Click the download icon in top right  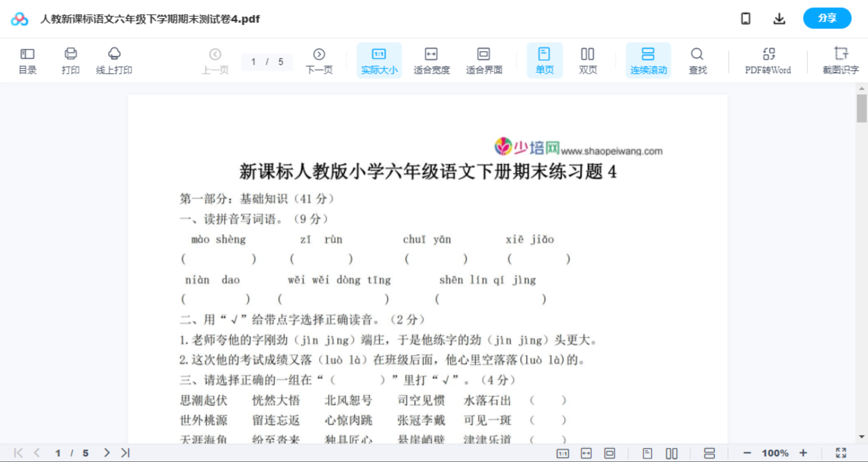pos(779,18)
